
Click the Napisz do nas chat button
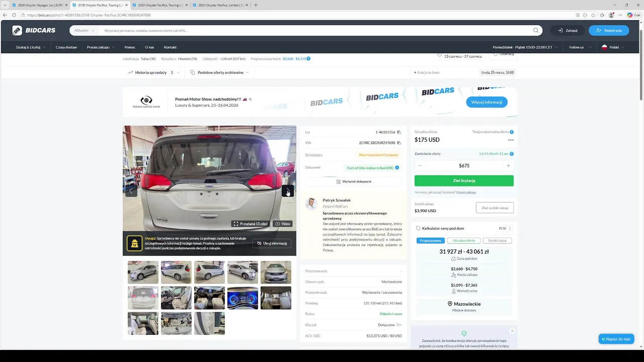coord(616,339)
